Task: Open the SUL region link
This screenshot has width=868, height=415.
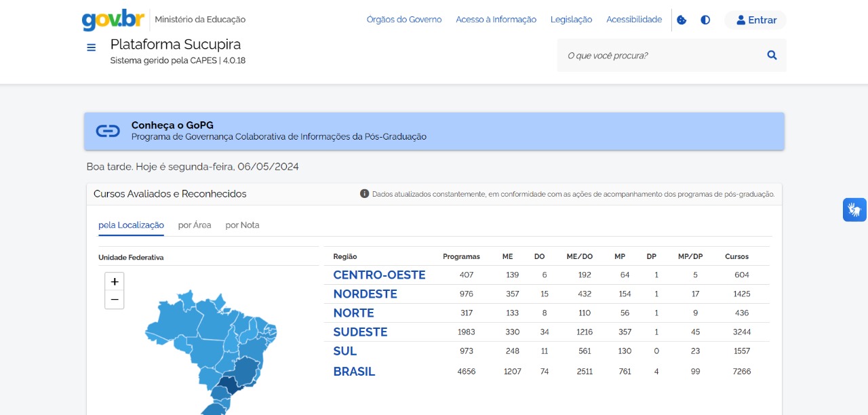Action: point(344,351)
